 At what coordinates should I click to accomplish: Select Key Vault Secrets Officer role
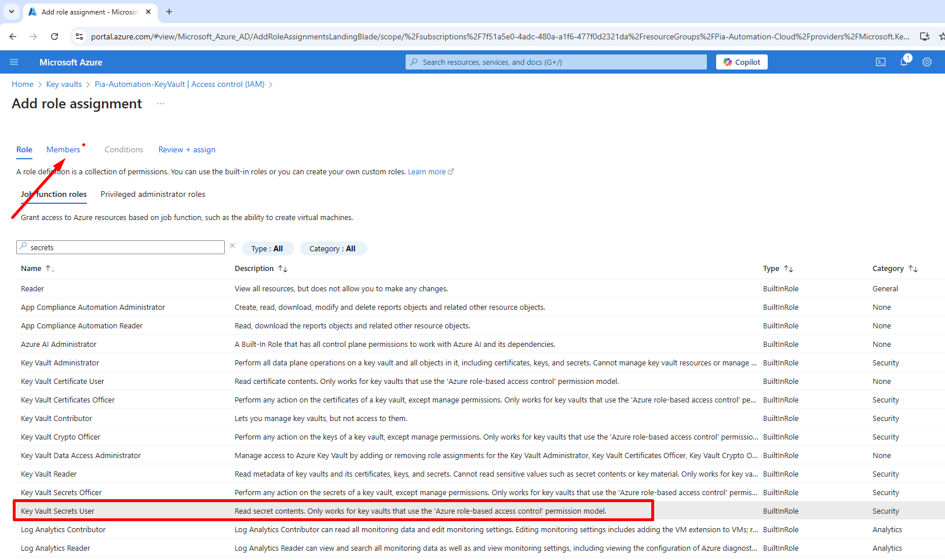[480, 492]
